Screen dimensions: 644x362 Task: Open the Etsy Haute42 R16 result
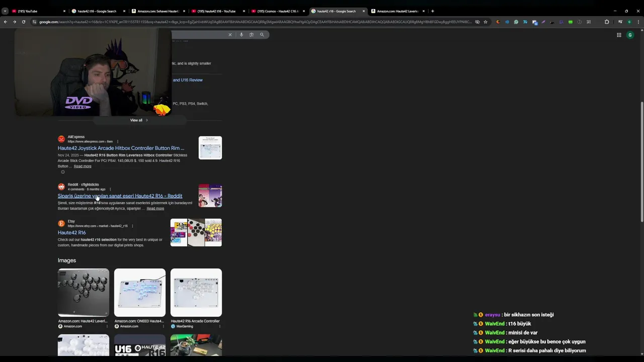click(71, 233)
